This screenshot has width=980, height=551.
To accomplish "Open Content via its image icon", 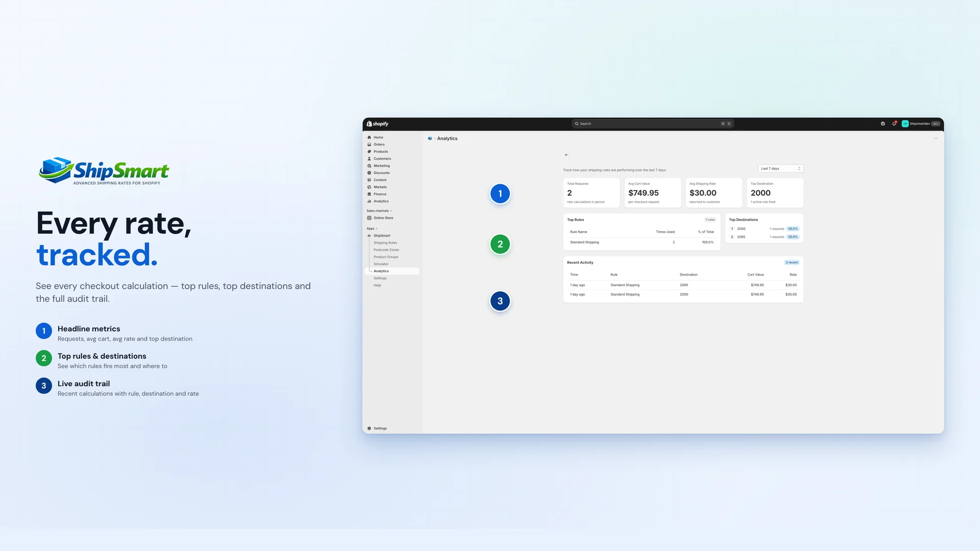I will [369, 180].
